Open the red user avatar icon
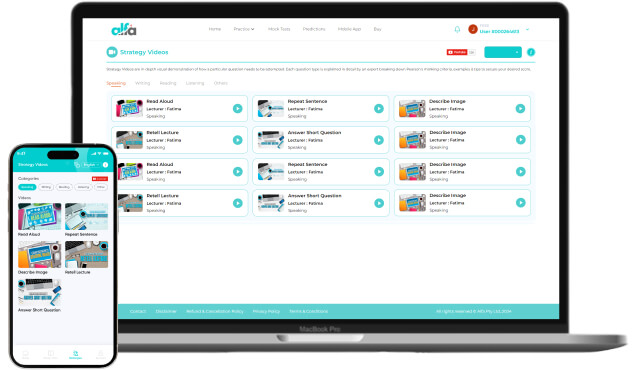This screenshot has height=370, width=643. point(472,29)
